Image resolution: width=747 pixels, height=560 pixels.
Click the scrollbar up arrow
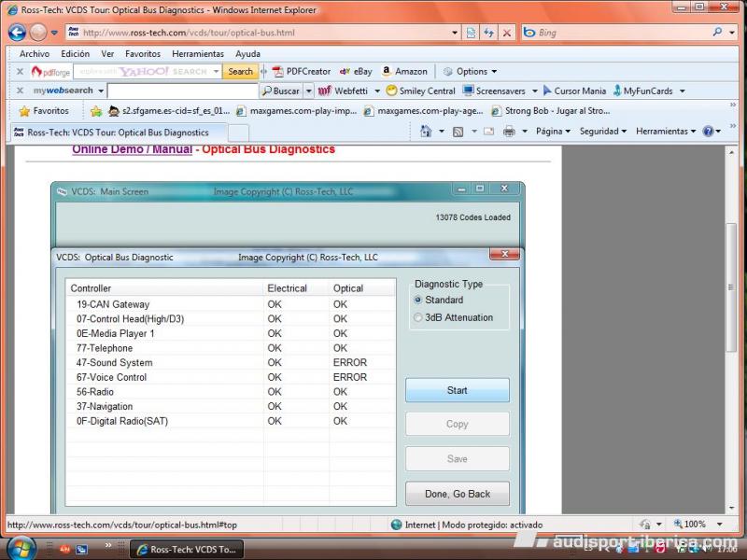[731, 152]
